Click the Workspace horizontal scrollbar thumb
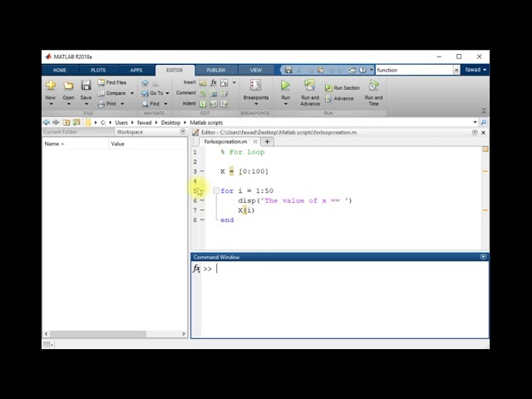The image size is (532, 399). click(x=98, y=334)
